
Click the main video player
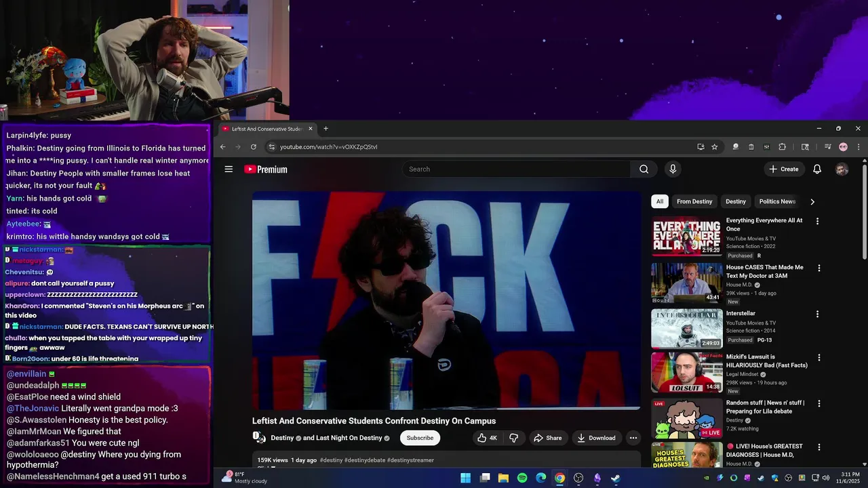pos(446,301)
